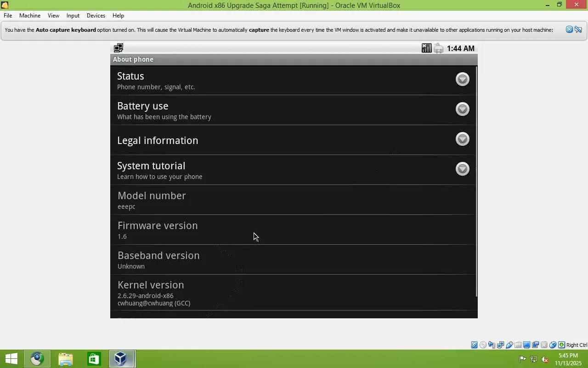Expand the Legal information arrow button
The image size is (588, 368).
(462, 139)
